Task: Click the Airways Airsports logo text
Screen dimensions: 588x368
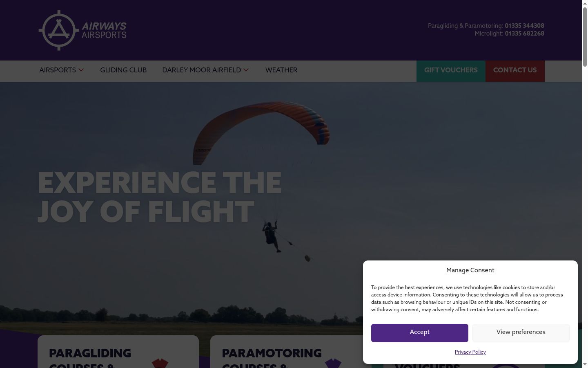Action: click(x=104, y=30)
